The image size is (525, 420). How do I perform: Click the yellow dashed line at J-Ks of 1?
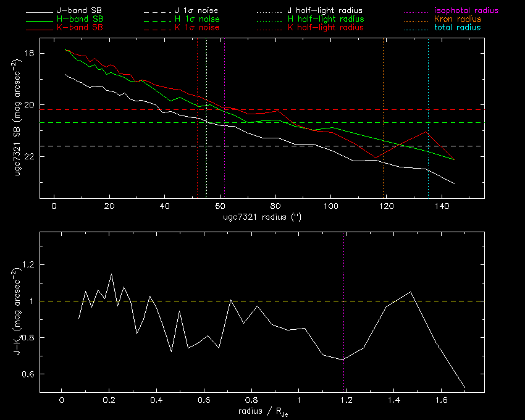262,301
